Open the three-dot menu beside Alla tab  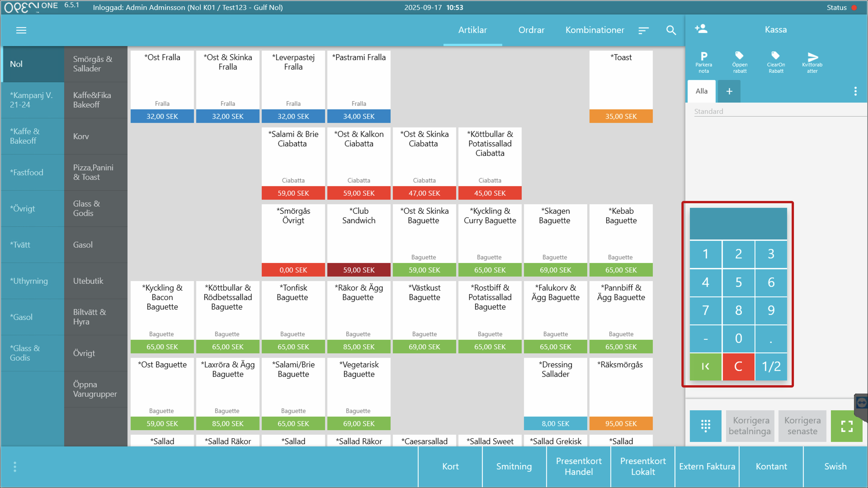click(x=855, y=91)
